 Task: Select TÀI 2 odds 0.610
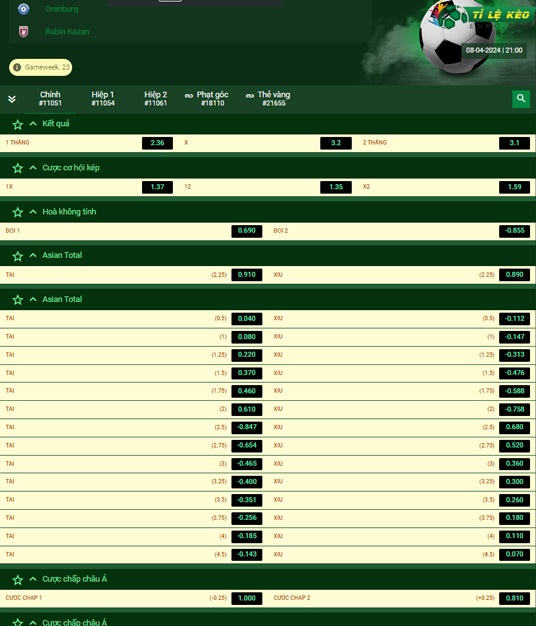[247, 409]
